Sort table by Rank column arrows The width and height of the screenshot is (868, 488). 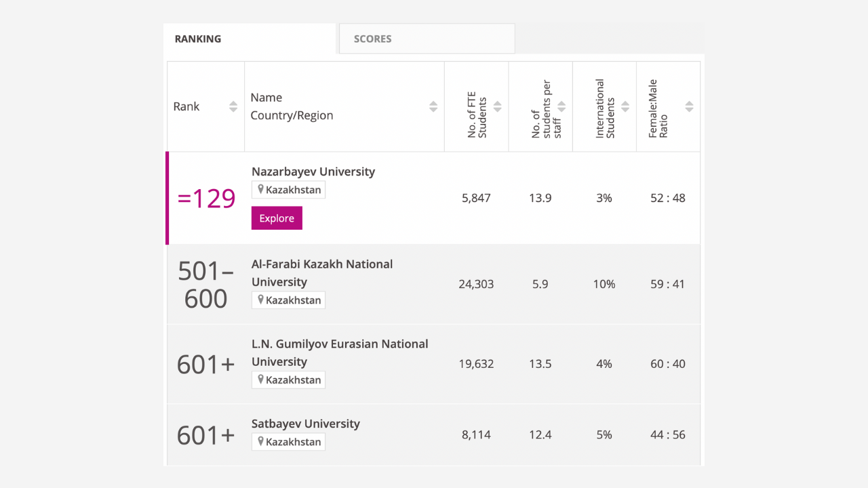click(233, 106)
